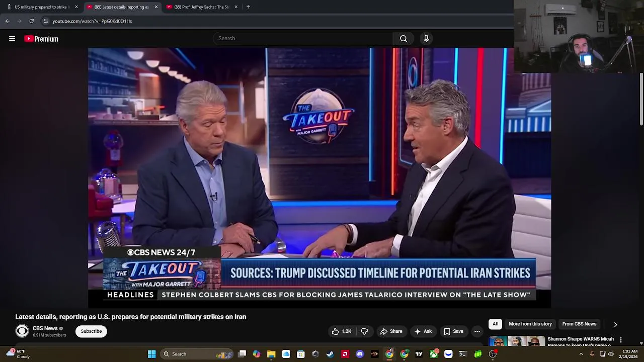Open Shannon Sharpe recommended video thumbnail

[x=517, y=341]
